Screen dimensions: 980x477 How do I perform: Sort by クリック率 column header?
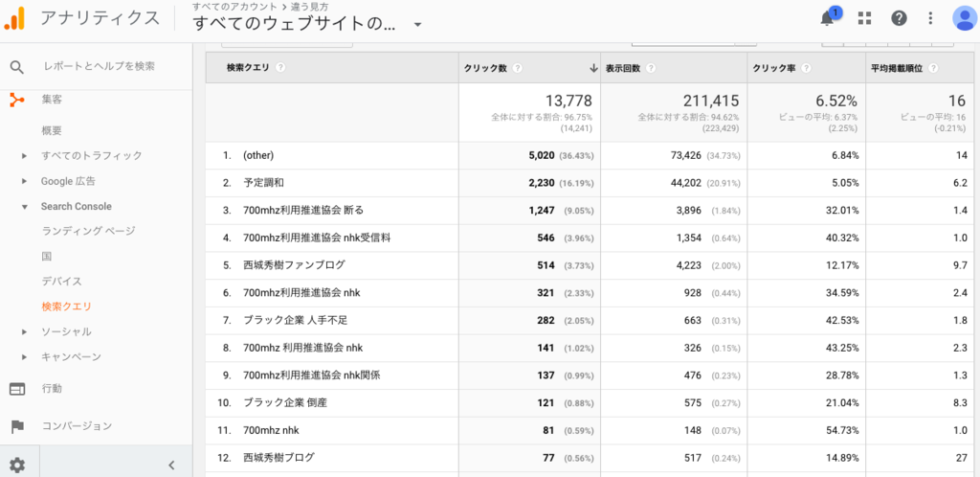click(773, 68)
